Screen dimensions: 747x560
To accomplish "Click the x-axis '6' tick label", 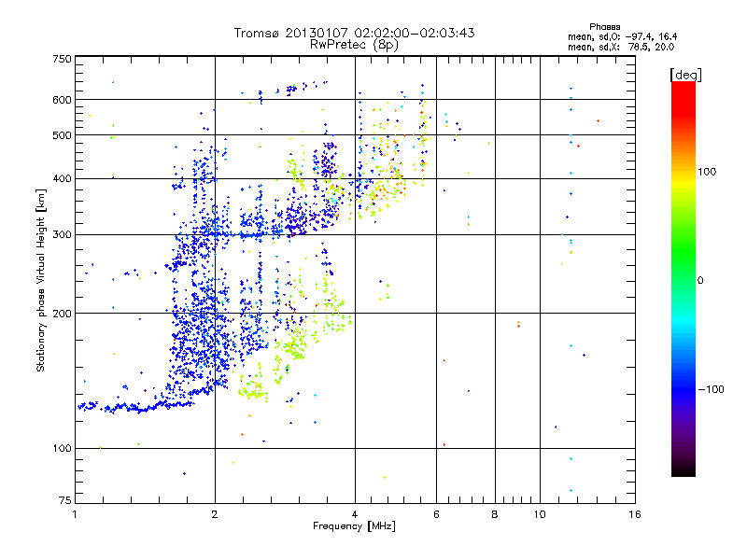I will click(436, 514).
